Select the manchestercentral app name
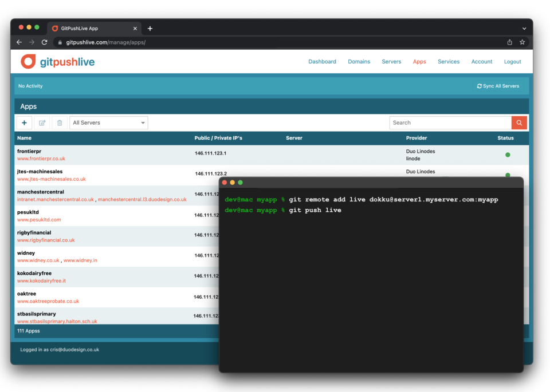The width and height of the screenshot is (550, 392). tap(40, 192)
